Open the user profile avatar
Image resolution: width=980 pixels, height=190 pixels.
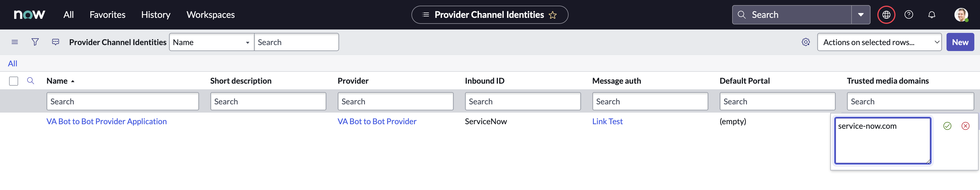961,14
